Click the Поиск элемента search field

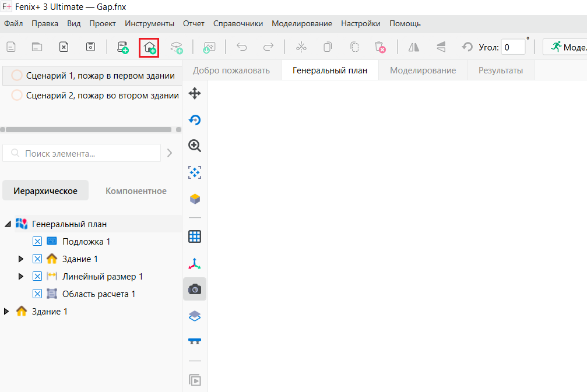(x=82, y=153)
